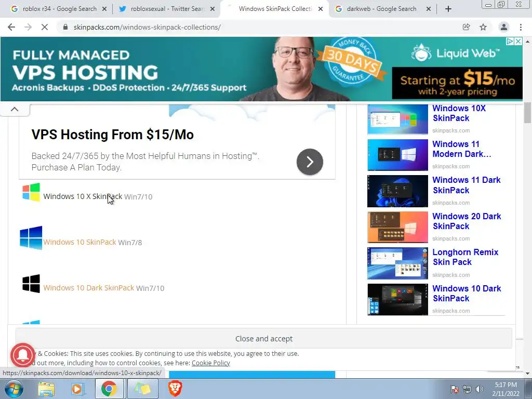The height and width of the screenshot is (399, 532).
Task: Close the roblox r34 Google Search tab
Action: pos(104,9)
